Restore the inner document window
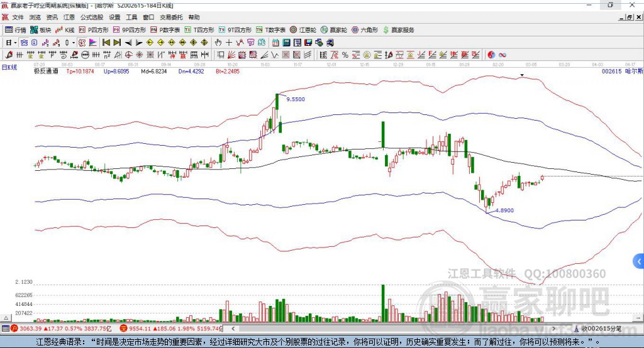Viewport: 644px width, 348px height. (630, 17)
